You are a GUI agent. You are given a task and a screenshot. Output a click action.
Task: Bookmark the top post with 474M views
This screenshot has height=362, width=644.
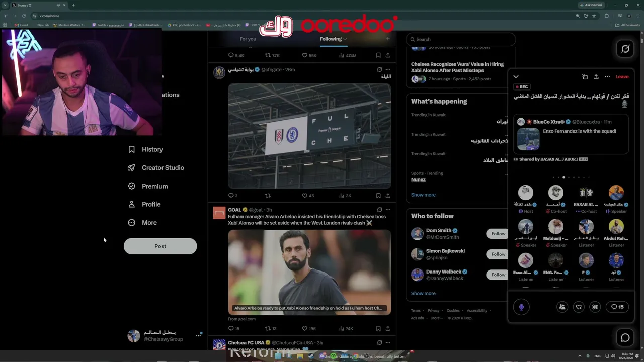click(378, 55)
